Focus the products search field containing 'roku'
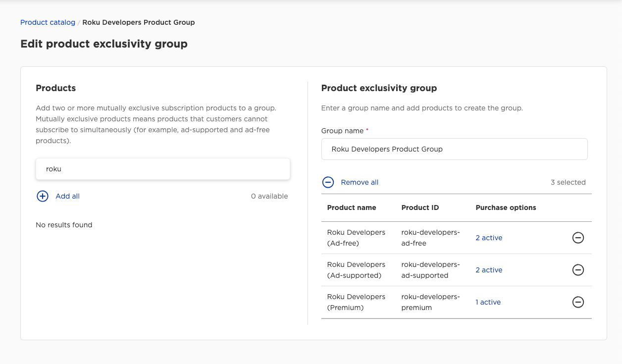 click(x=162, y=169)
